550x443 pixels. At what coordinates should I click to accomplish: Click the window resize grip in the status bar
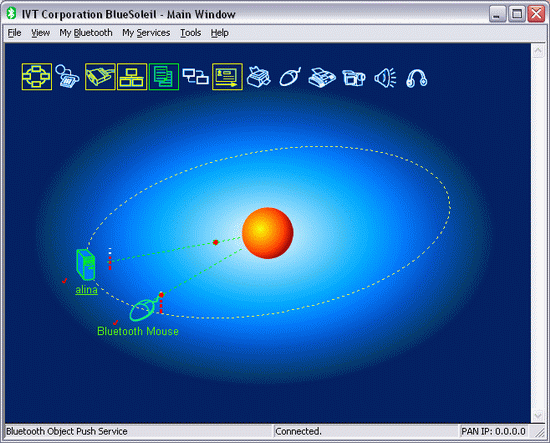pos(539,432)
